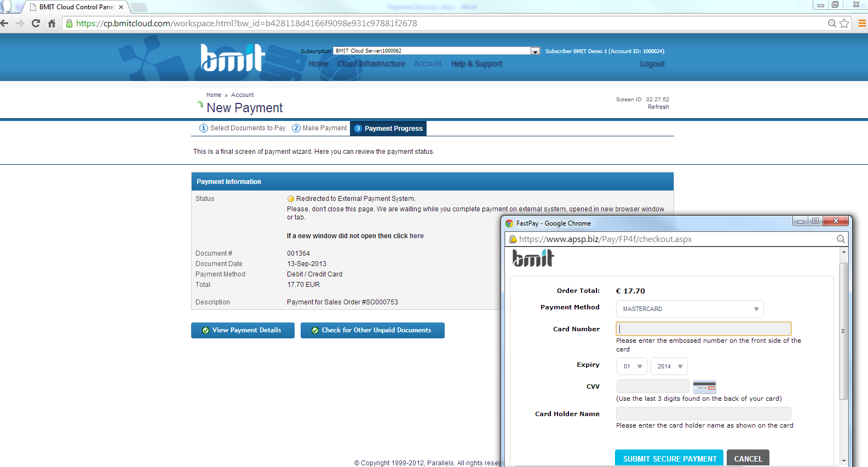Select the Select Documents to Pay step
This screenshot has width=868, height=467.
click(243, 128)
